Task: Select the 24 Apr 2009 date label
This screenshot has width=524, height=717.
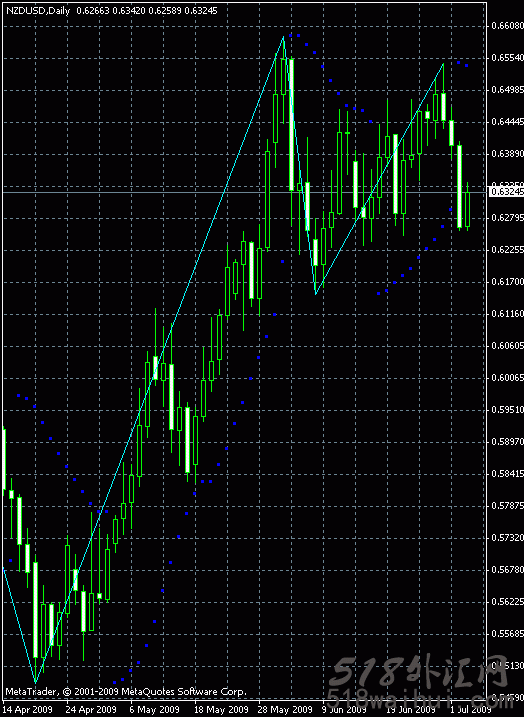Action: tap(91, 710)
